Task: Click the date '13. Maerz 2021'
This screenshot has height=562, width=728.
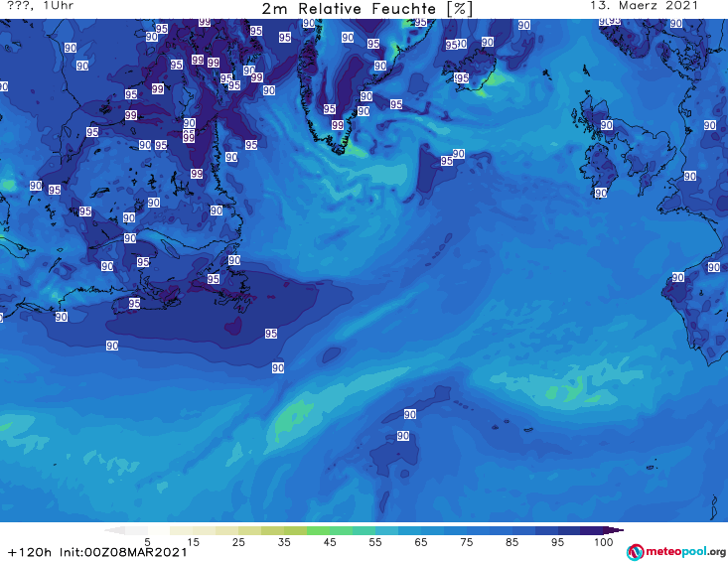Action: pyautogui.click(x=644, y=6)
